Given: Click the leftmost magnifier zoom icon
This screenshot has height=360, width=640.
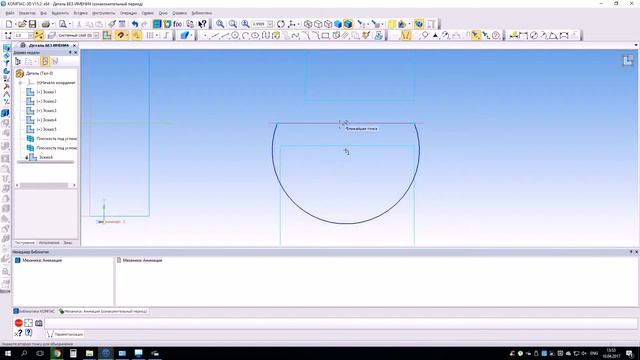Looking at the screenshot, I should click(220, 24).
